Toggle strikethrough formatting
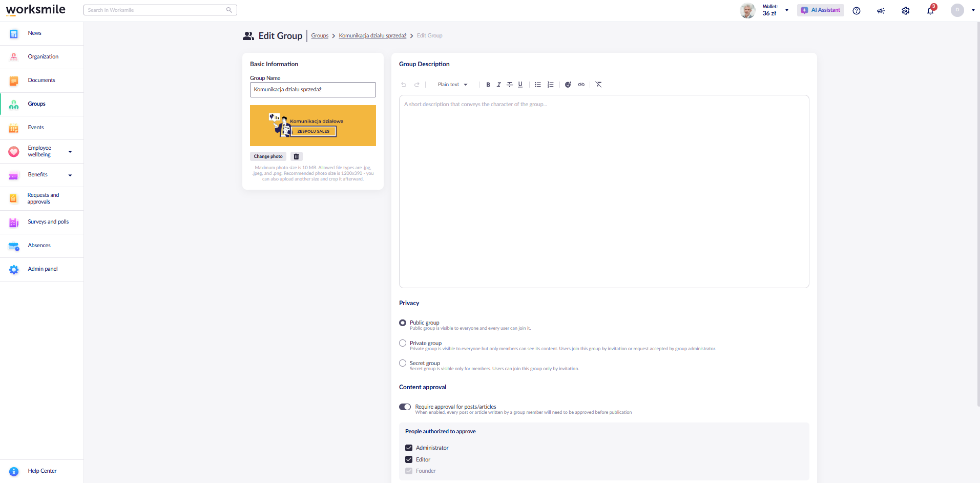980x483 pixels. coord(510,85)
